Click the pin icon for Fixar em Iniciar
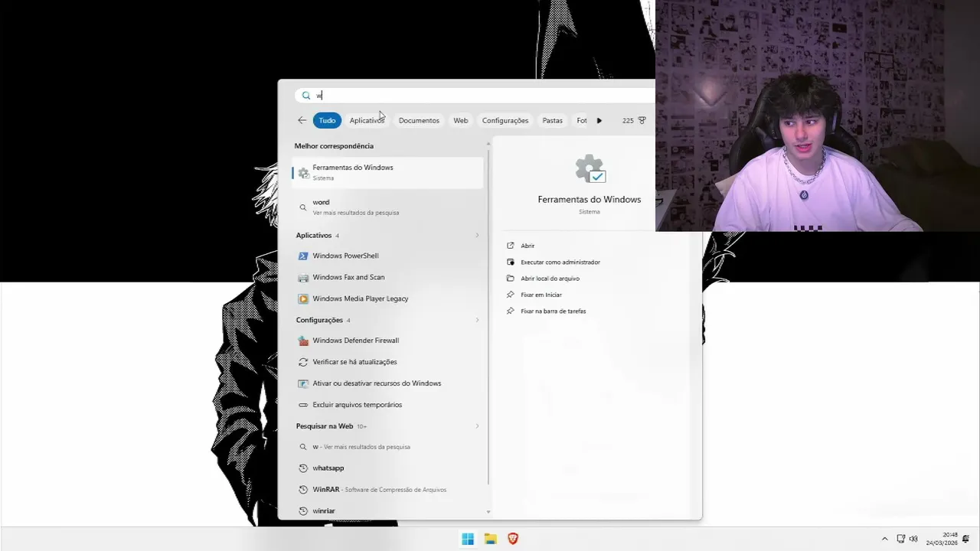 pyautogui.click(x=511, y=295)
